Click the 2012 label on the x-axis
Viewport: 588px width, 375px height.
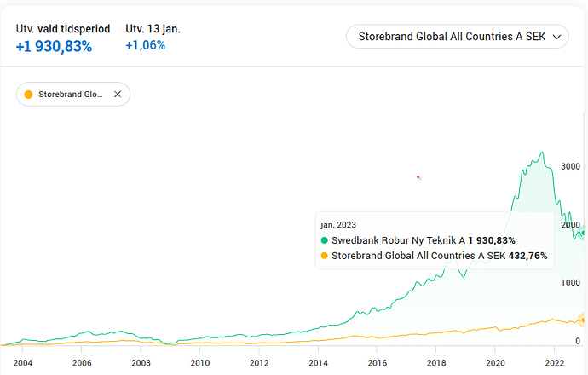[x=259, y=363]
